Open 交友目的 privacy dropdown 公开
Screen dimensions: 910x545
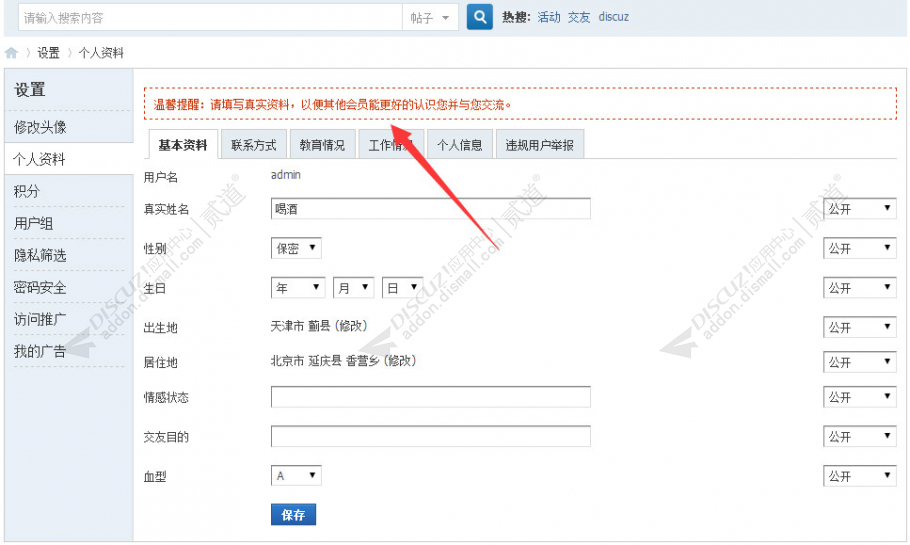[860, 436]
